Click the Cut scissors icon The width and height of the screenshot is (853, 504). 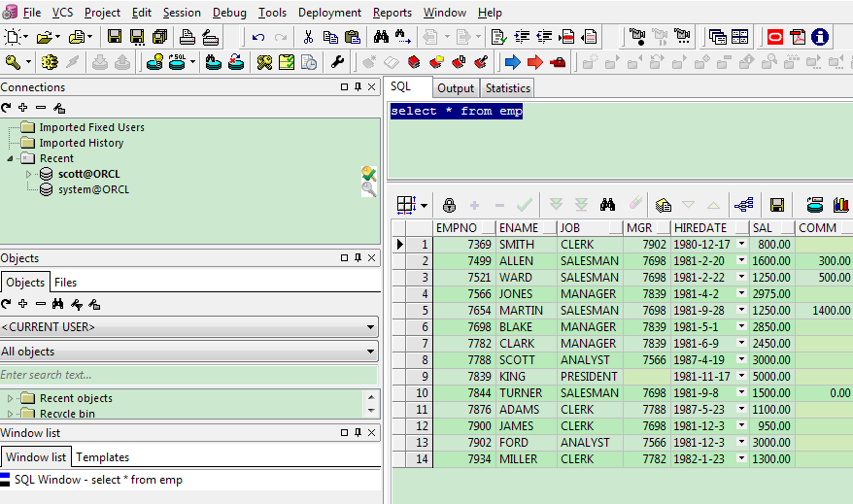(x=307, y=37)
